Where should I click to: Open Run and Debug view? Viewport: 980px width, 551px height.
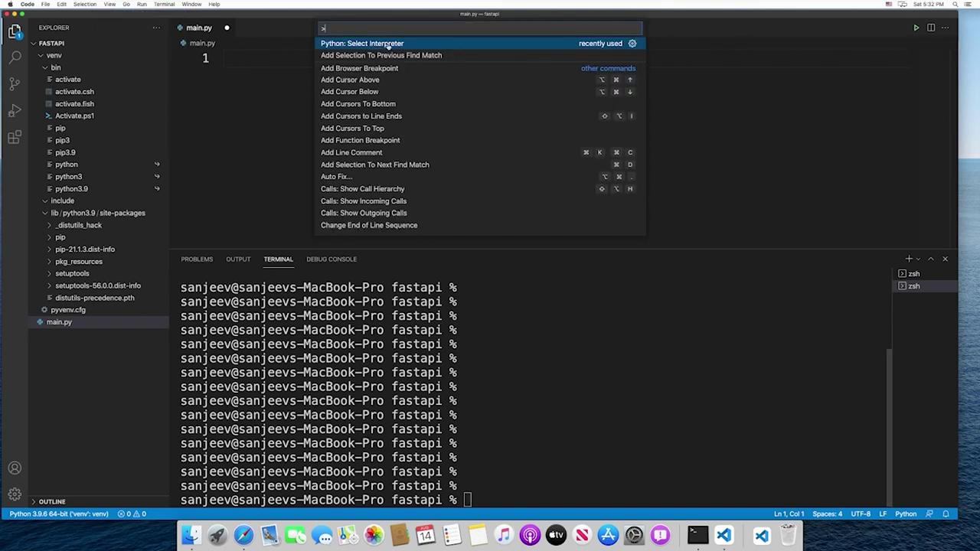click(x=15, y=110)
